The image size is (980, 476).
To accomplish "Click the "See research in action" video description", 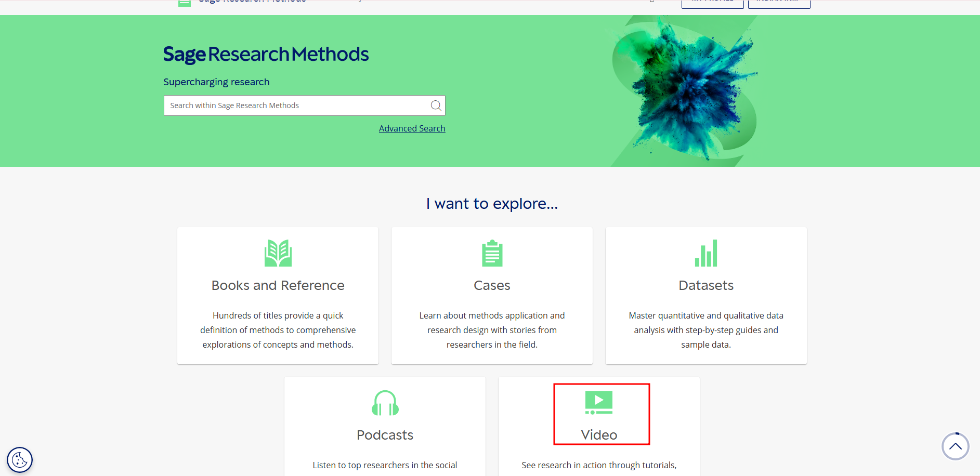I will tap(599, 465).
